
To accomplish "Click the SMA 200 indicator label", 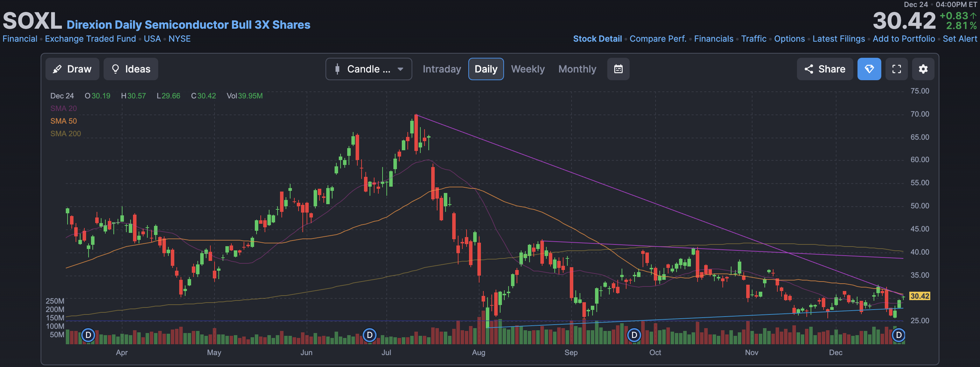I will pos(65,134).
